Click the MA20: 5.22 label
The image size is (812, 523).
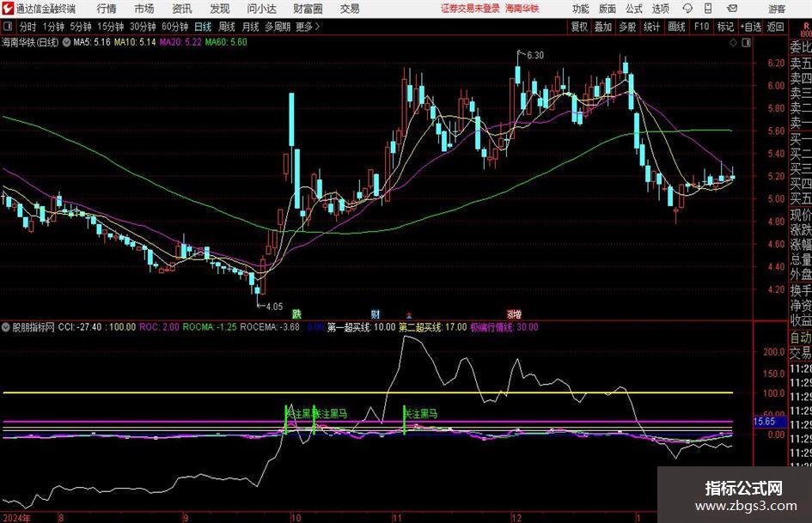coord(180,42)
